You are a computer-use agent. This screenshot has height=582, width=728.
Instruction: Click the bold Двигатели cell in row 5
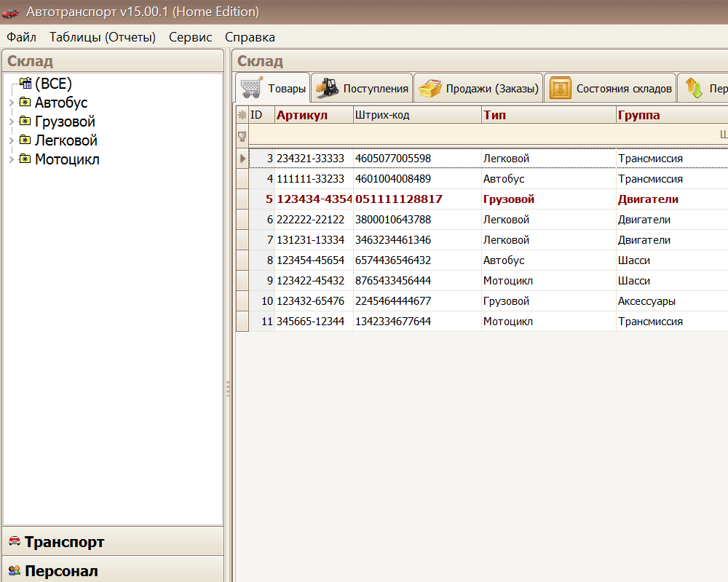(x=672, y=199)
